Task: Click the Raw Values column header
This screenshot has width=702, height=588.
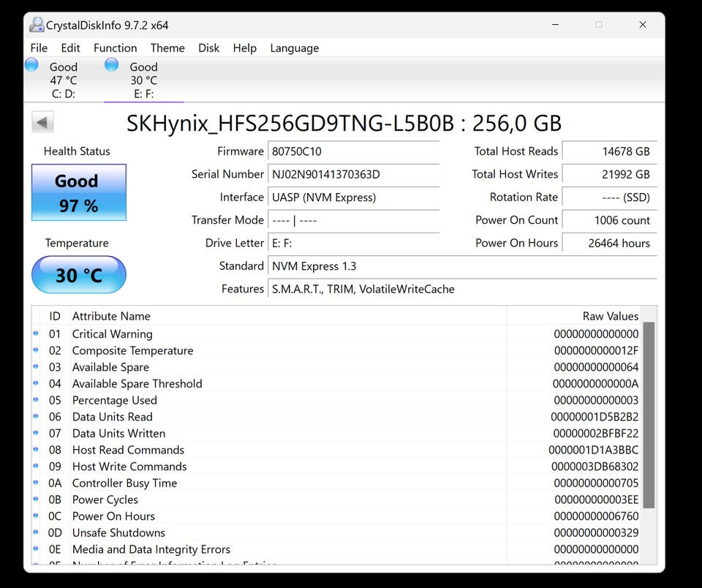Action: [610, 316]
